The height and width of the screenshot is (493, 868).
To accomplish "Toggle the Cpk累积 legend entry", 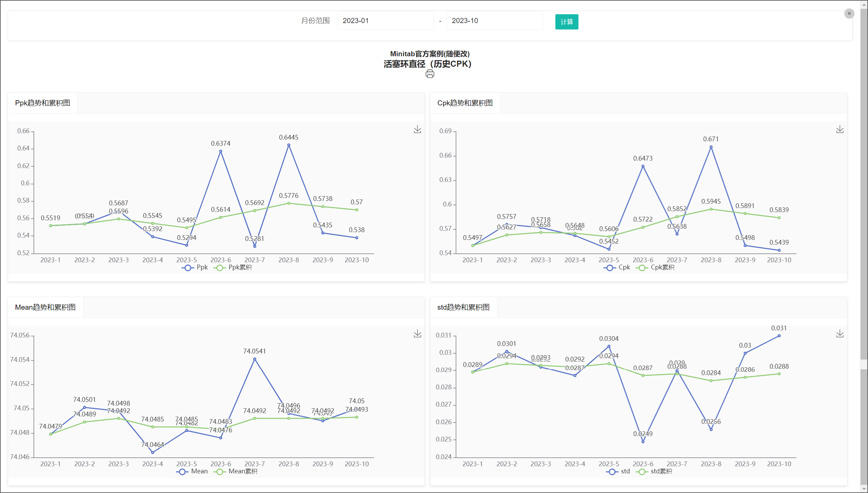I will coord(656,267).
